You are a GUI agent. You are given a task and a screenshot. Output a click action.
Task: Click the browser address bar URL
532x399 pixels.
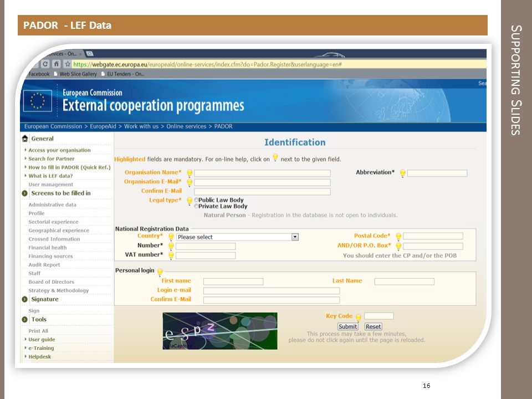(x=207, y=64)
